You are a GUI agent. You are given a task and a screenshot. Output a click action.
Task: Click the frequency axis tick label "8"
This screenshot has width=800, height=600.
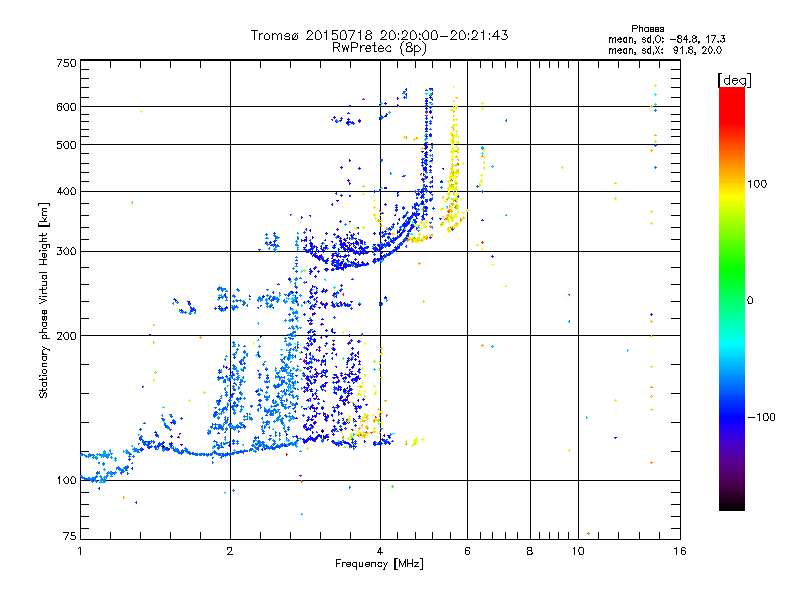click(530, 551)
